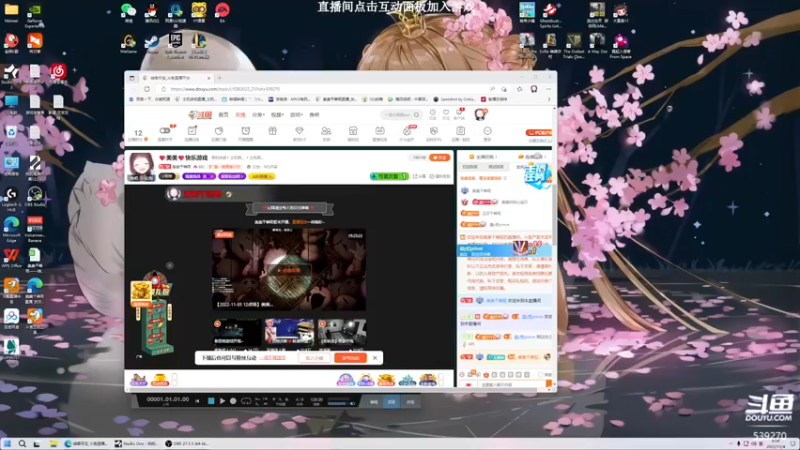
Task: Switch to the first chat panel tab
Action: point(469,167)
